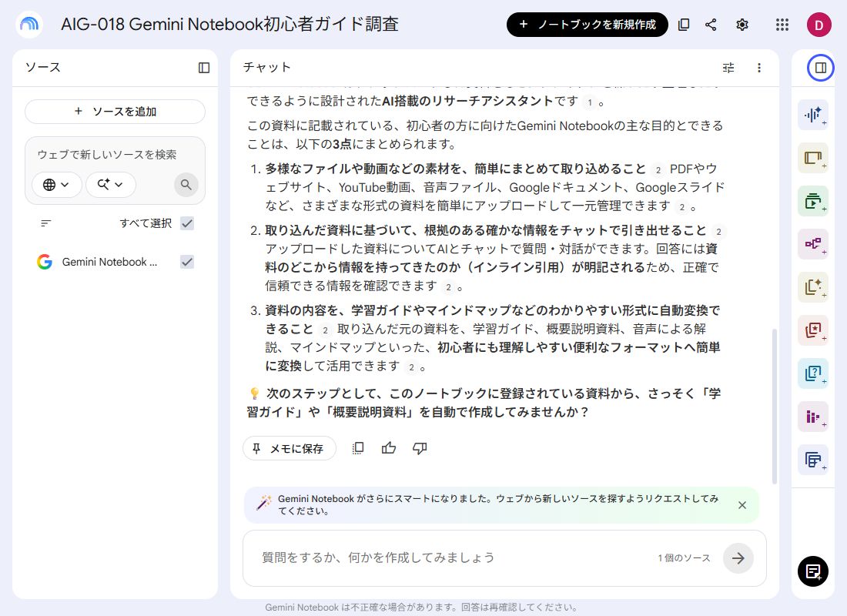Expand the research mode dropdown
This screenshot has height=616, width=847.
pos(111,185)
